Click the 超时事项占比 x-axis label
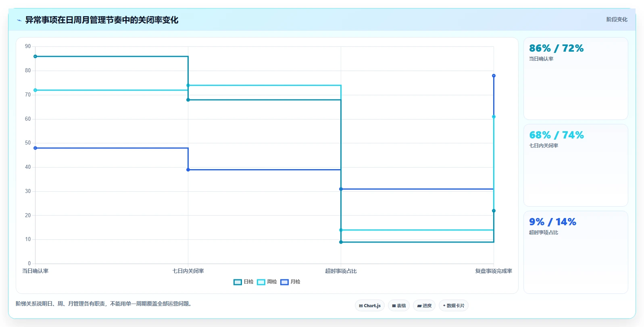Screen dimensions: 644x327 click(341, 271)
